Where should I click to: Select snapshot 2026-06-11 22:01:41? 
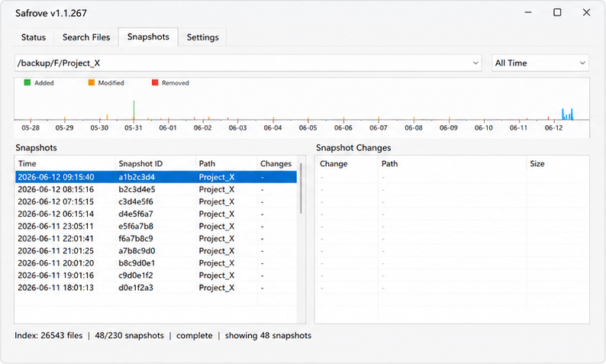(156, 239)
